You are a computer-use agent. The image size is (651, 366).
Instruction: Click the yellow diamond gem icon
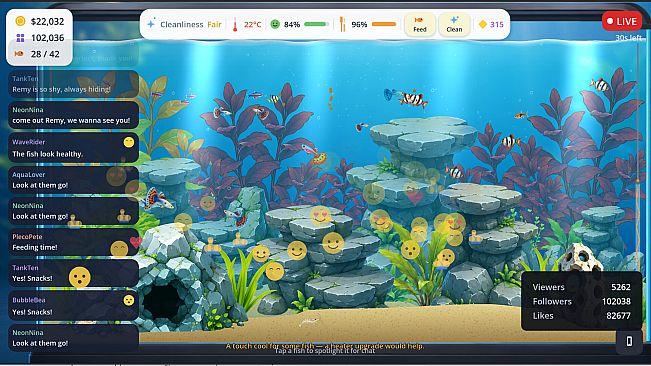coord(482,24)
